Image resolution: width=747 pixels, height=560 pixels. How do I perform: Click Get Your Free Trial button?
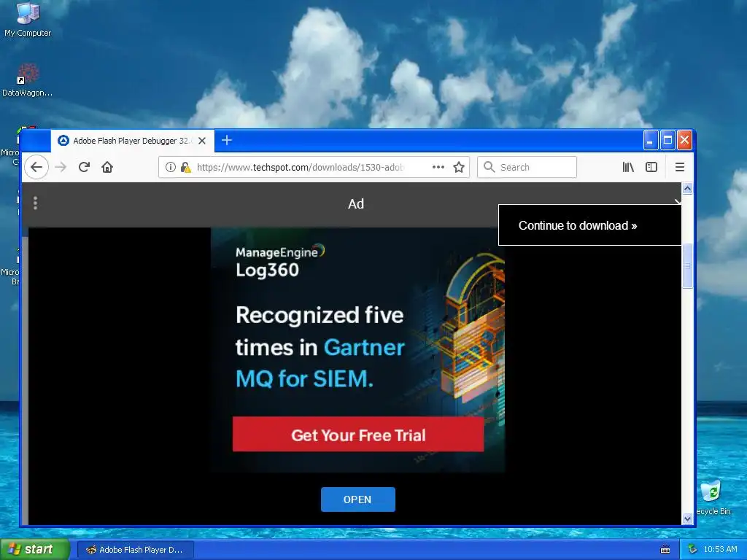pyautogui.click(x=358, y=435)
